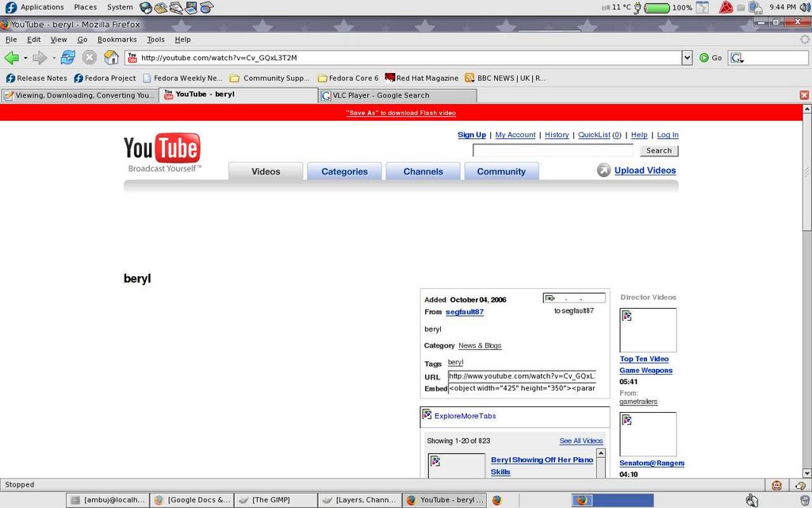Open the Forward button history dropdown arrow
This screenshot has width=812, height=508.
tap(54, 58)
